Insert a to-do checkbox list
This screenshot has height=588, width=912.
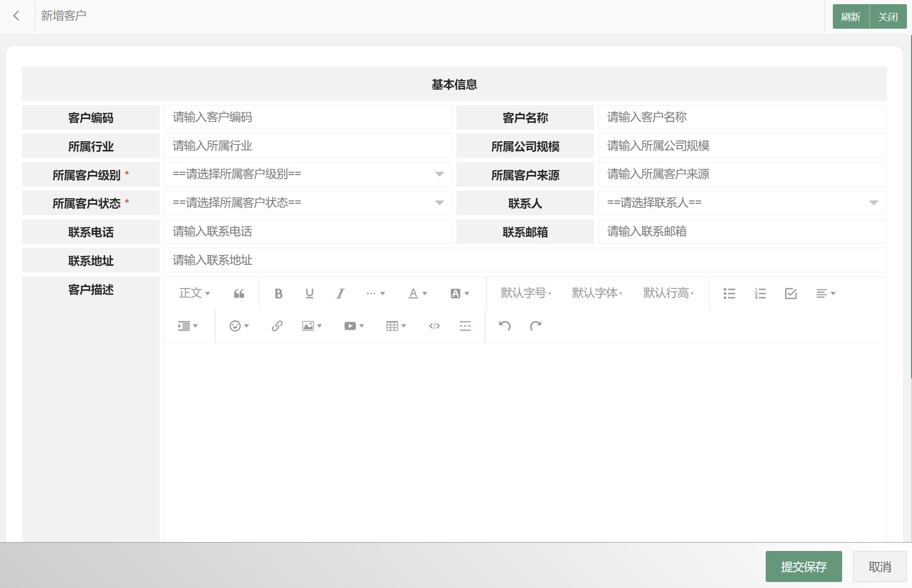791,294
